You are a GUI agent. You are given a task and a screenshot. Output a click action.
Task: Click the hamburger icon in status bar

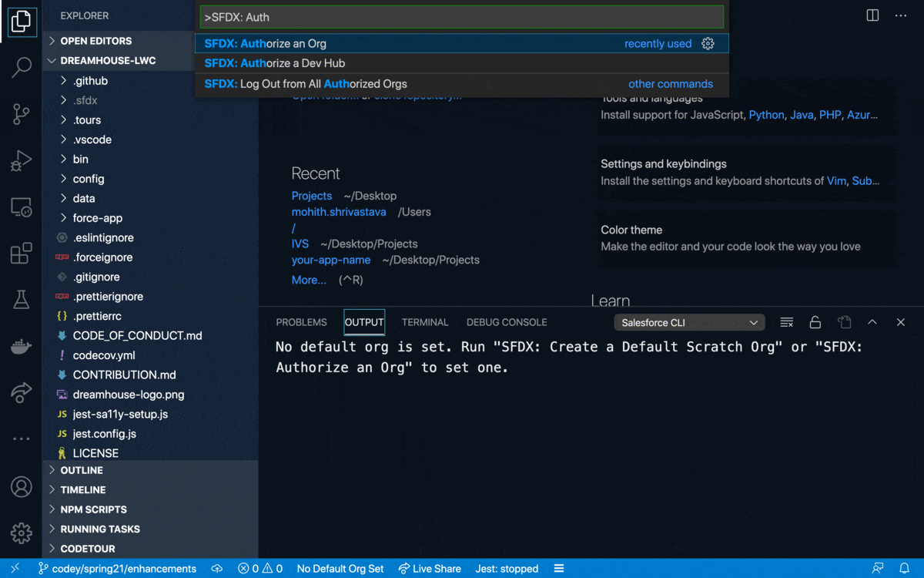point(559,569)
